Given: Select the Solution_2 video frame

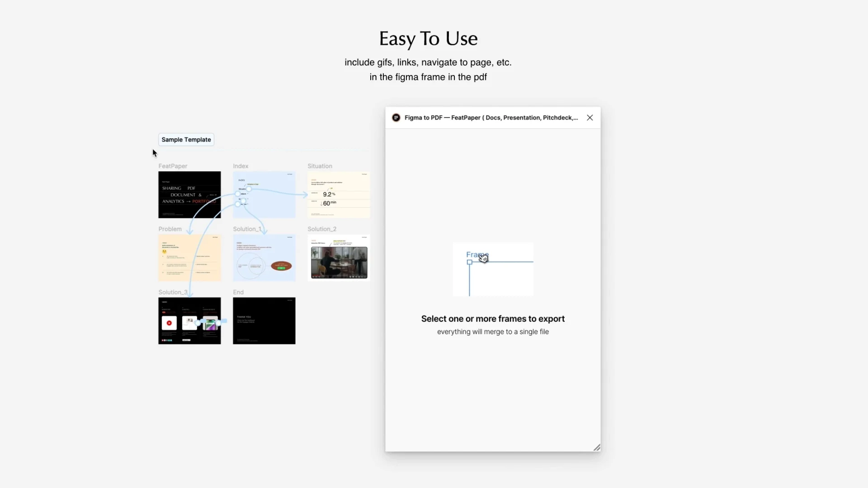Looking at the screenshot, I should 338,258.
